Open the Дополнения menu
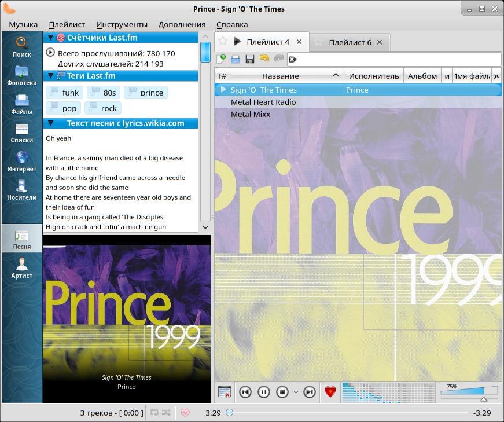The width and height of the screenshot is (504, 422). pos(182,24)
